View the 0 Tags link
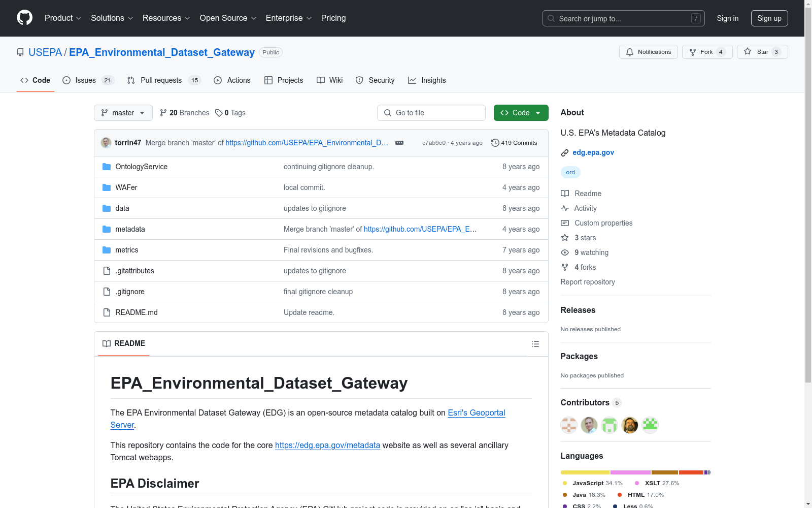This screenshot has height=508, width=812. [230, 113]
